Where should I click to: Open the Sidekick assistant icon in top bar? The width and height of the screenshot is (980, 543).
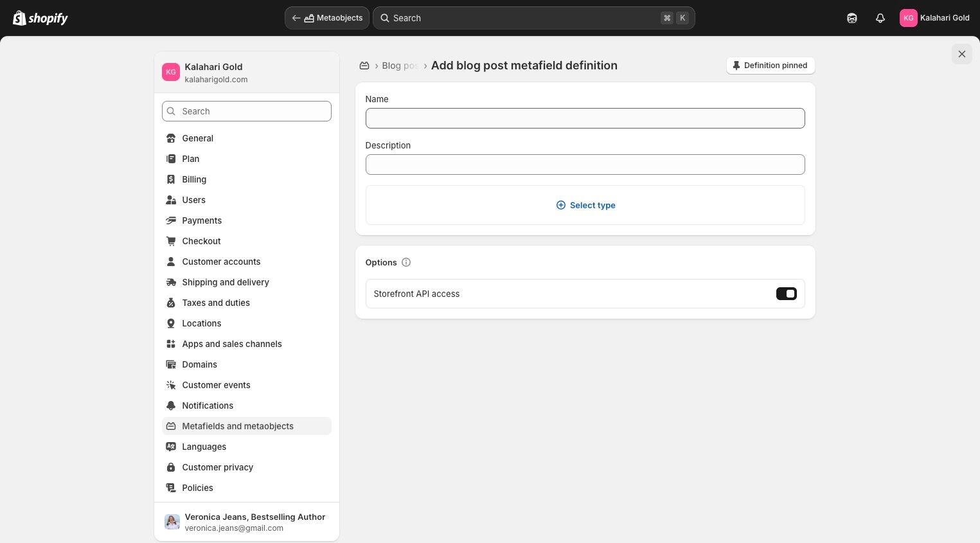(x=852, y=18)
